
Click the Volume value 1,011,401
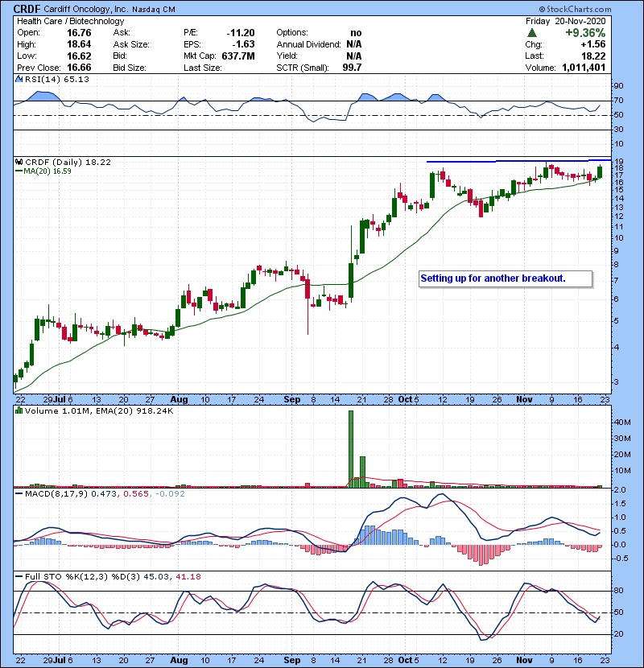point(584,68)
